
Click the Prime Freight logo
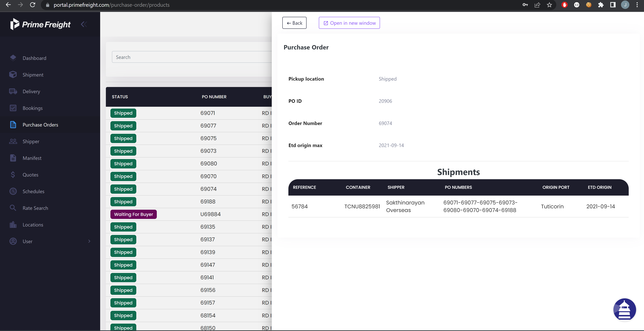click(41, 24)
